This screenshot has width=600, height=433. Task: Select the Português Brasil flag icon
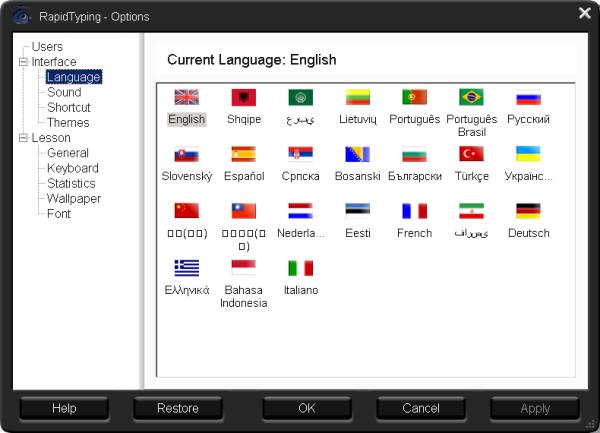471,97
